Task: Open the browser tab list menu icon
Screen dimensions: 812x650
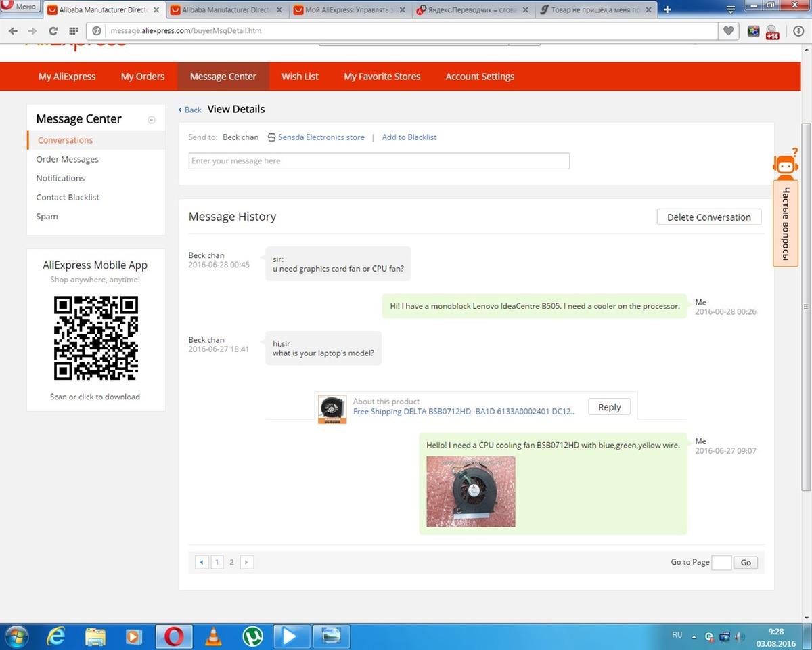Action: coord(731,9)
